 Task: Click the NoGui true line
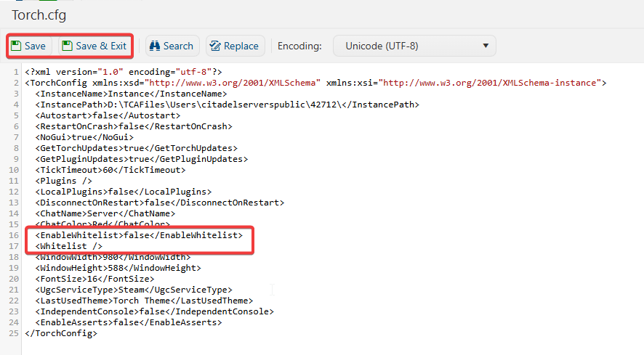pos(84,137)
